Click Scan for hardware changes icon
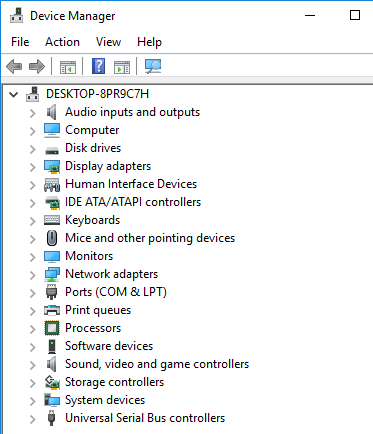The image size is (373, 434). click(x=153, y=66)
